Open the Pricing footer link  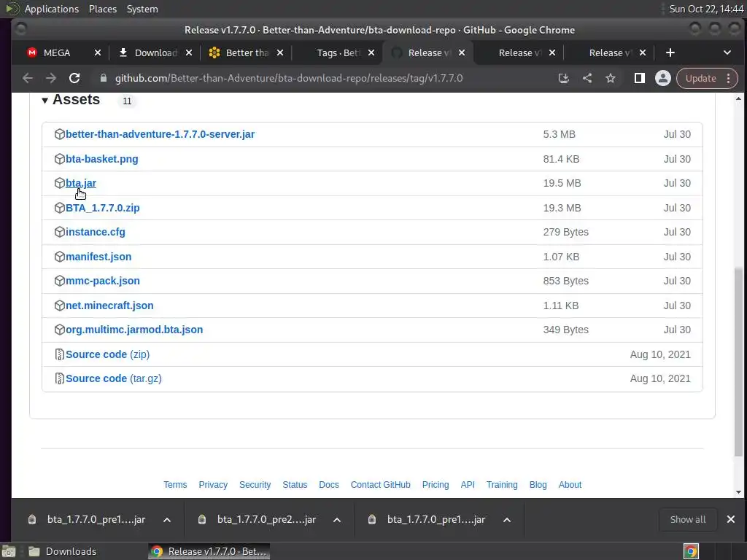(436, 484)
